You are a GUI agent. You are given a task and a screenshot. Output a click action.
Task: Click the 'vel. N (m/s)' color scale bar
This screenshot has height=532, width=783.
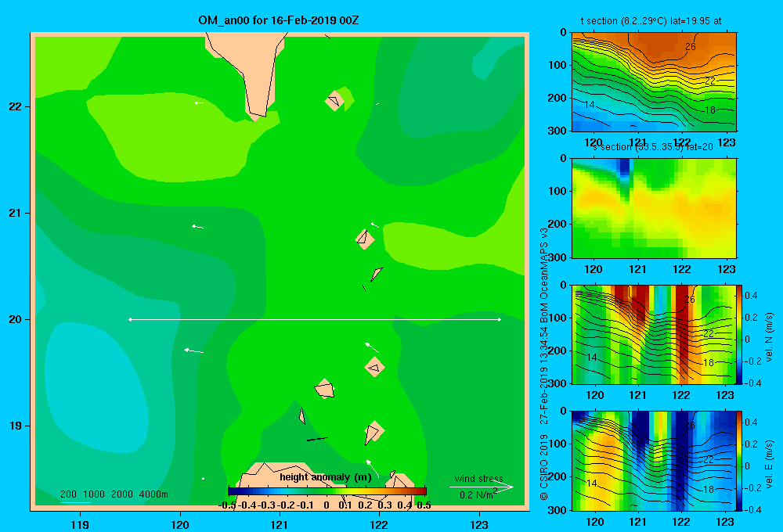pos(739,334)
